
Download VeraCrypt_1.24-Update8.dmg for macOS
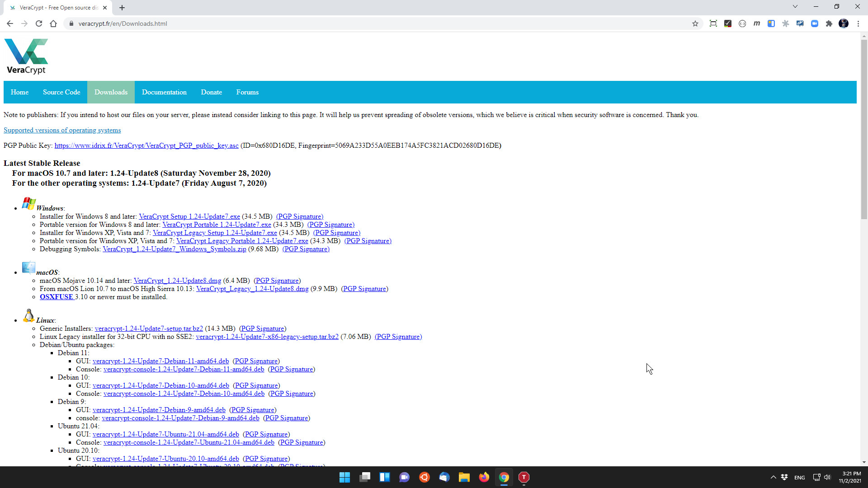[x=178, y=281]
